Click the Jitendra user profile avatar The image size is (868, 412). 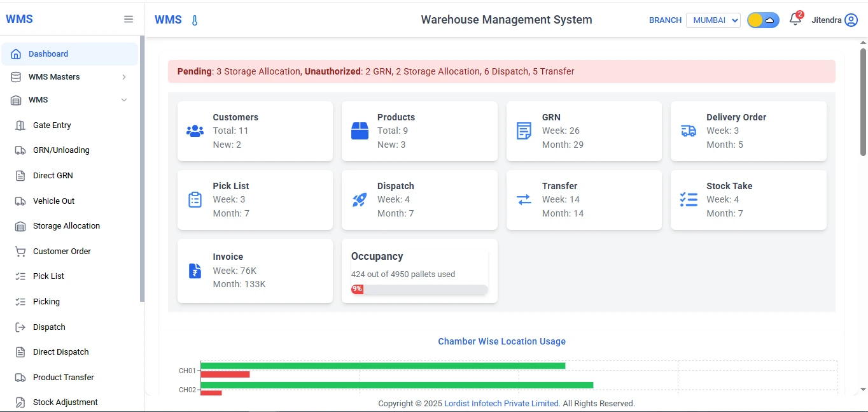(x=851, y=20)
